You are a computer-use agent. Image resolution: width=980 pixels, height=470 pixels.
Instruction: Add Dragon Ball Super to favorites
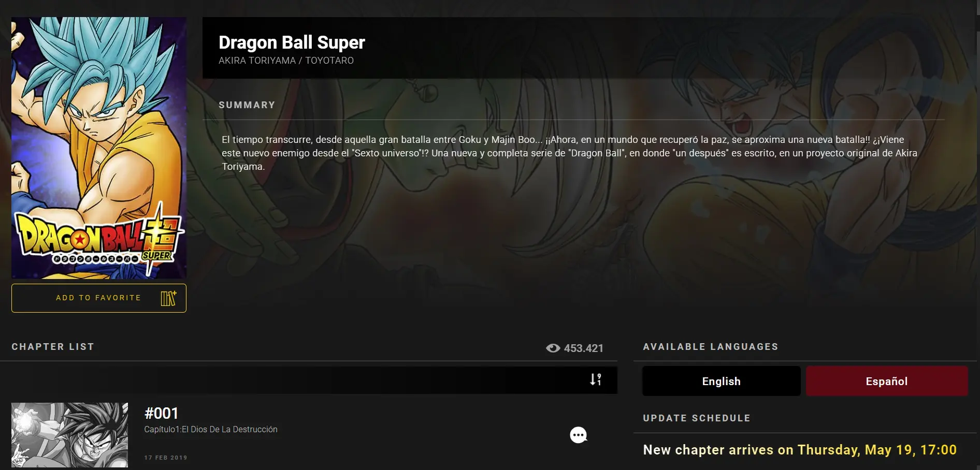(99, 298)
